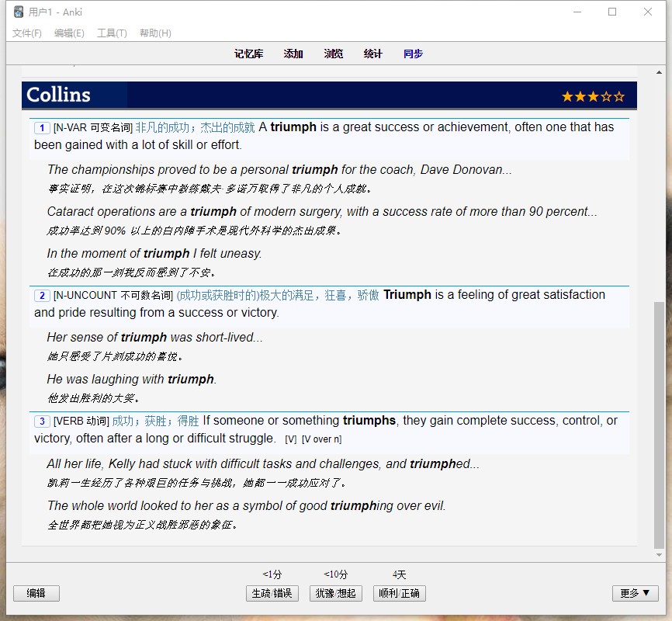Viewport: 672px width, 621px height.
Task: Close the Anki window
Action: click(648, 12)
